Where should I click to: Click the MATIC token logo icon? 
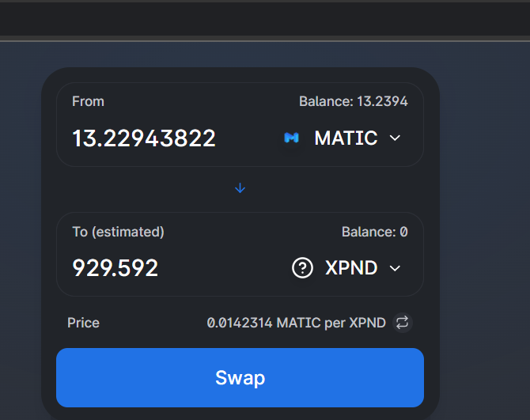291,138
